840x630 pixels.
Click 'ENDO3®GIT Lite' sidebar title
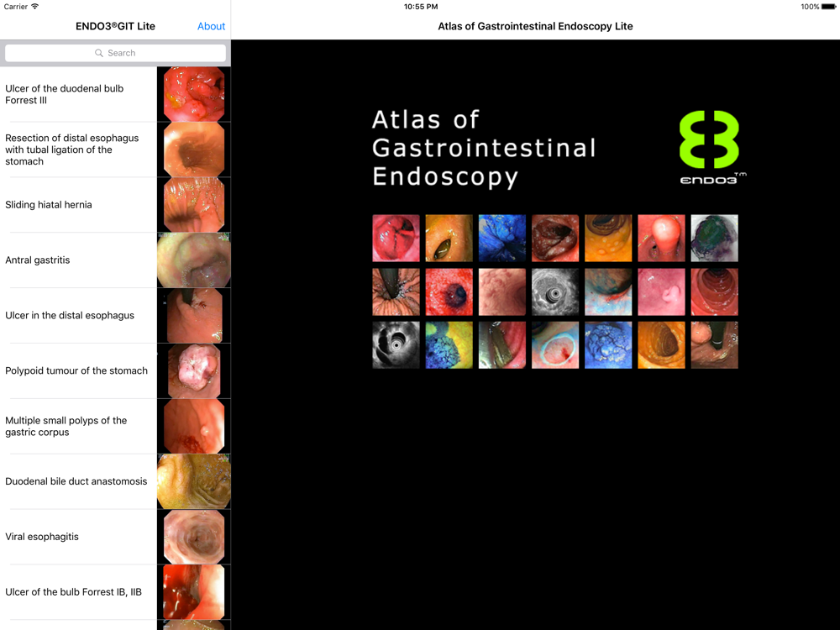(115, 26)
